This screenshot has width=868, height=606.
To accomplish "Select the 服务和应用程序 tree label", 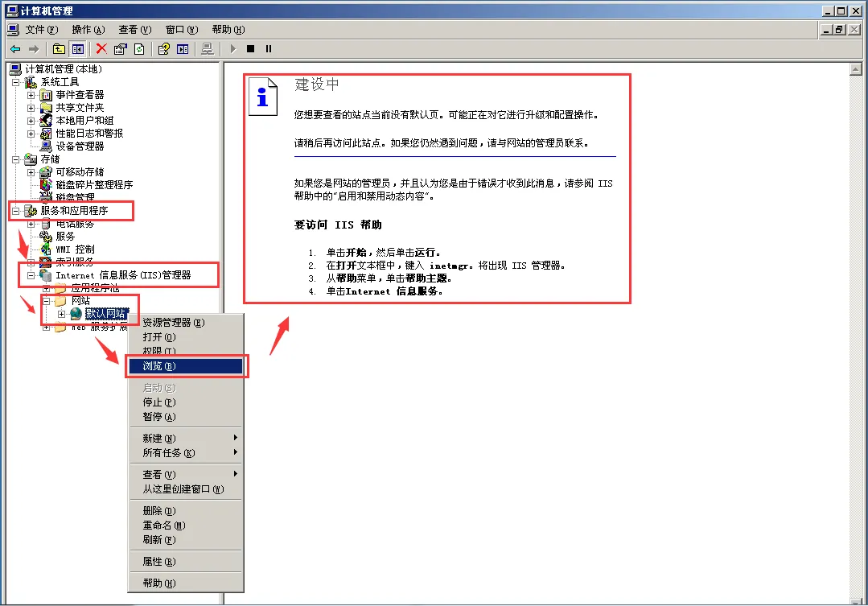I will pos(74,211).
